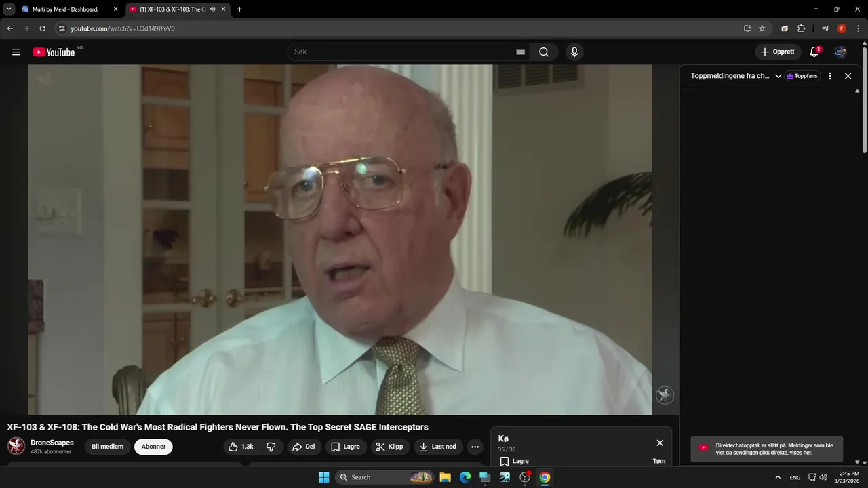Open media controls playlist icon

pos(825,28)
